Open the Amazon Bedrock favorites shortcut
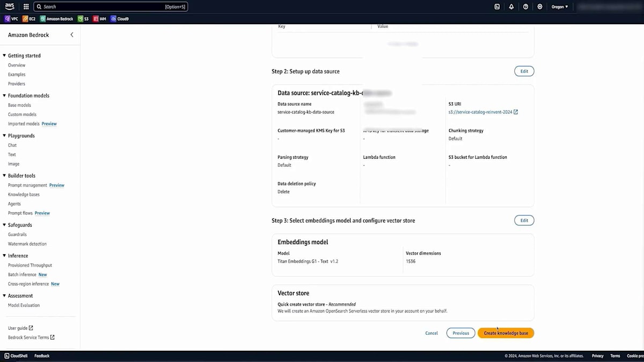This screenshot has width=644, height=362. (x=57, y=19)
